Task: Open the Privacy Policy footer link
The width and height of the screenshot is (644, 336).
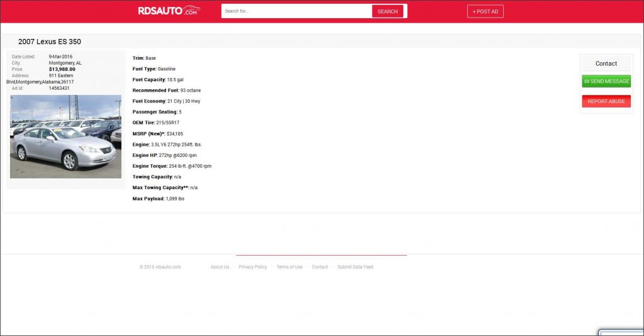Action: [x=253, y=267]
